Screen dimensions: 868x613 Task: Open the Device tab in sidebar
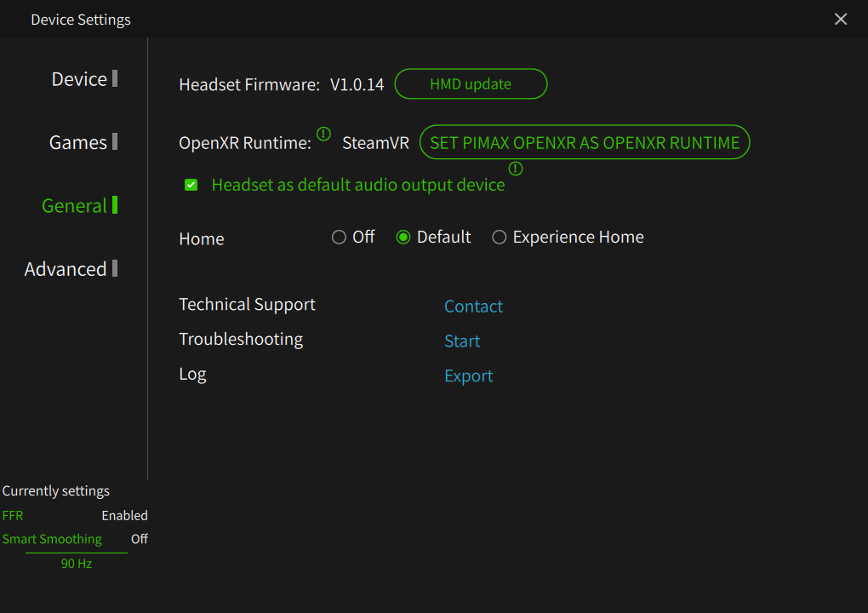[x=79, y=79]
